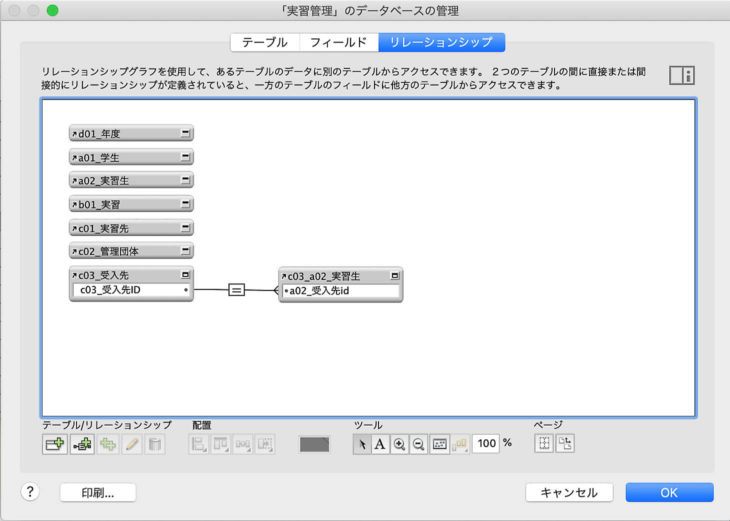
Task: Open the gray object color swatch
Action: (314, 444)
